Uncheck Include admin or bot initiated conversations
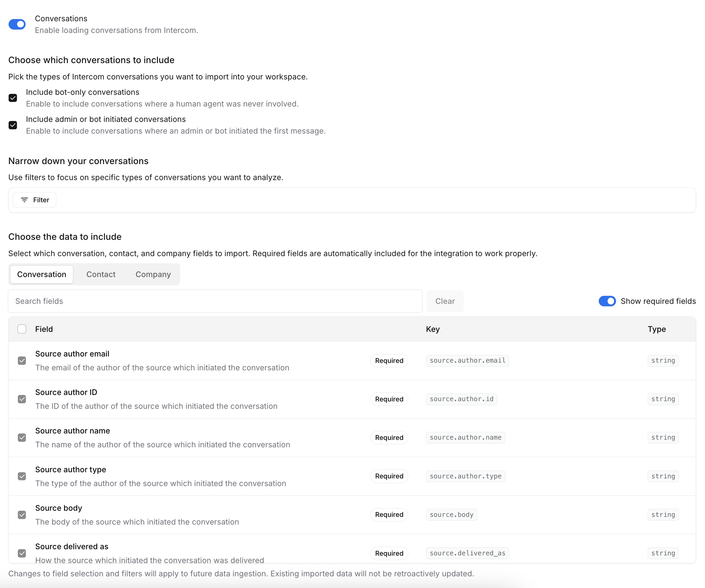705x588 pixels. pos(13,125)
